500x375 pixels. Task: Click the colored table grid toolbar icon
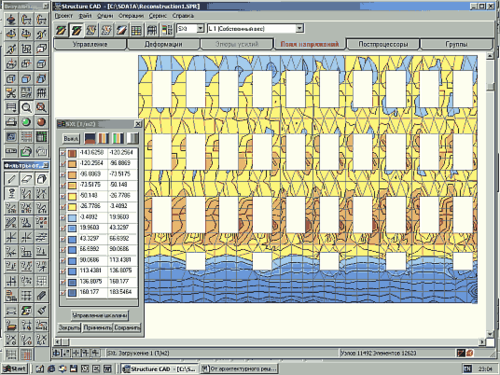pos(136,30)
